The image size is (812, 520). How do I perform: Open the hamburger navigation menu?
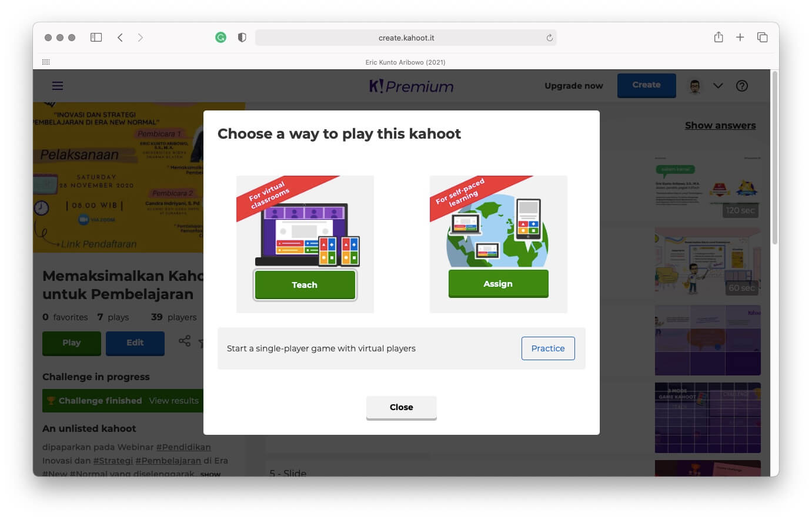point(58,86)
